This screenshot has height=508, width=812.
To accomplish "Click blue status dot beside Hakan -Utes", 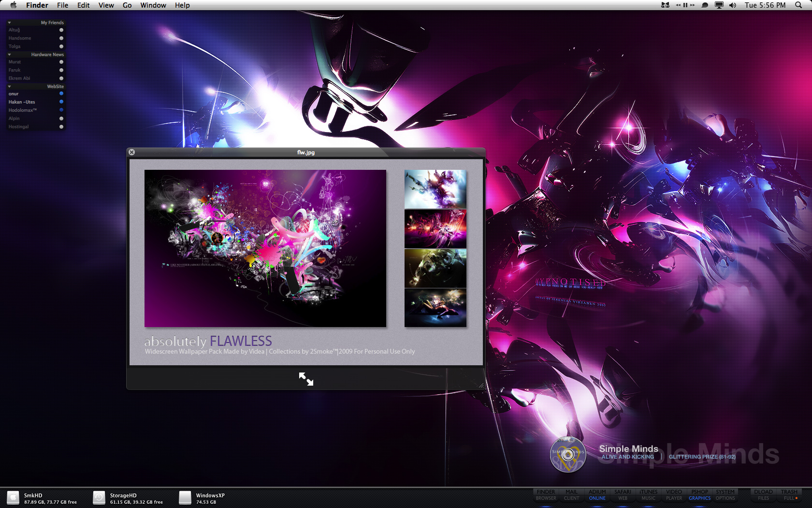I will 61,102.
